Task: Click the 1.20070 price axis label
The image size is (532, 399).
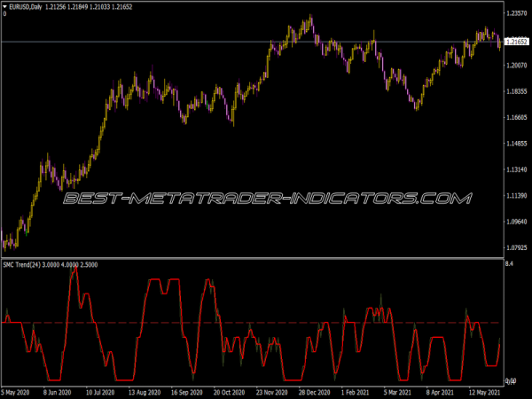Action: click(516, 66)
